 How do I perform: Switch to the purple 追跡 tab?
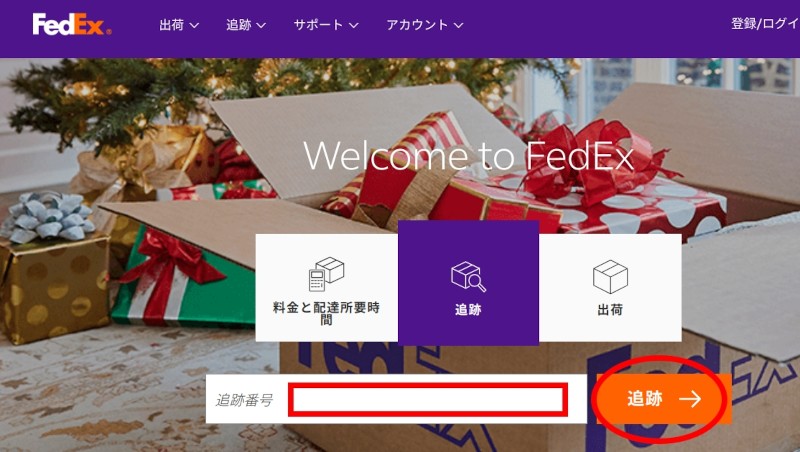(468, 283)
